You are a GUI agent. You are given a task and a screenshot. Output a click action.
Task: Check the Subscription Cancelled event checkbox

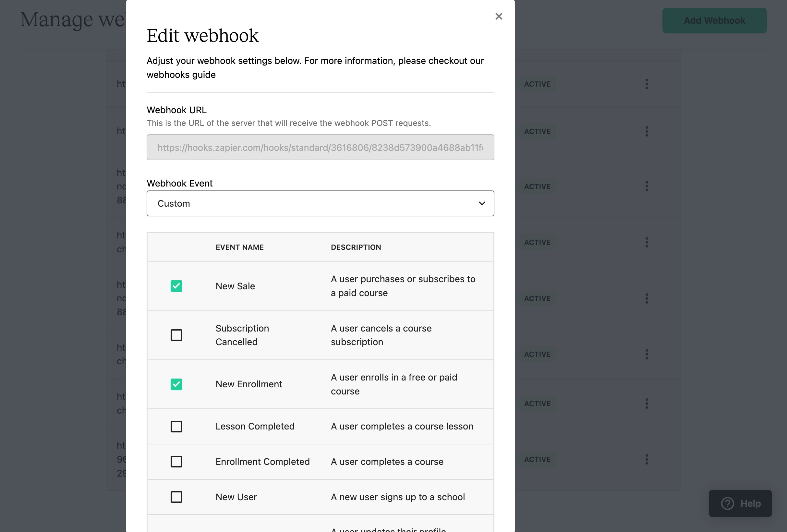pyautogui.click(x=176, y=335)
